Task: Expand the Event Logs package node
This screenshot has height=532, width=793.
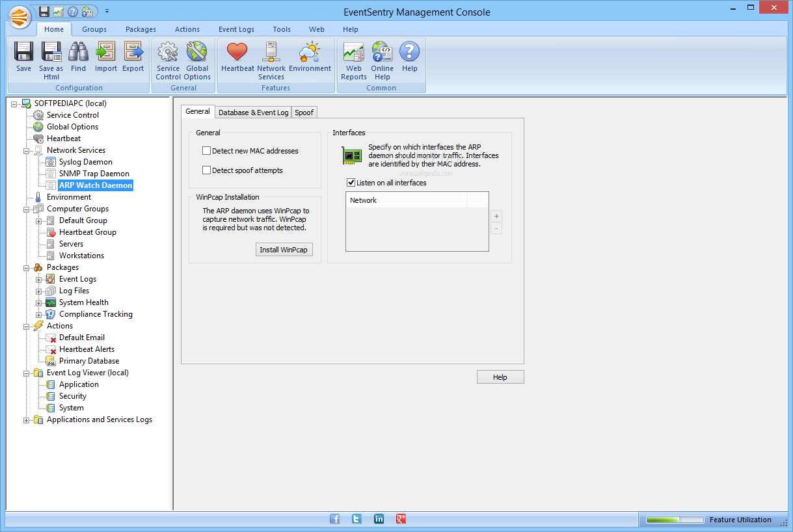Action: point(39,279)
